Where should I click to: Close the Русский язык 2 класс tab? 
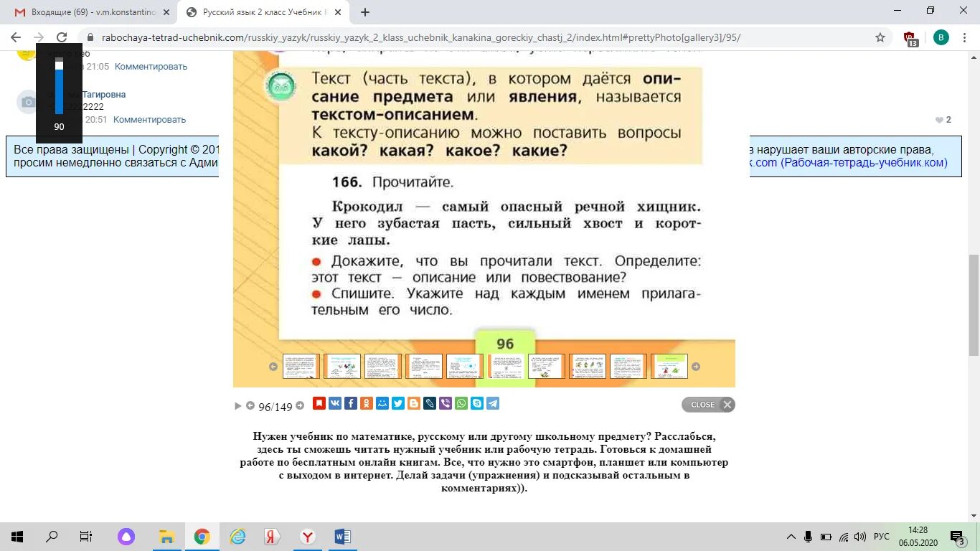click(339, 12)
